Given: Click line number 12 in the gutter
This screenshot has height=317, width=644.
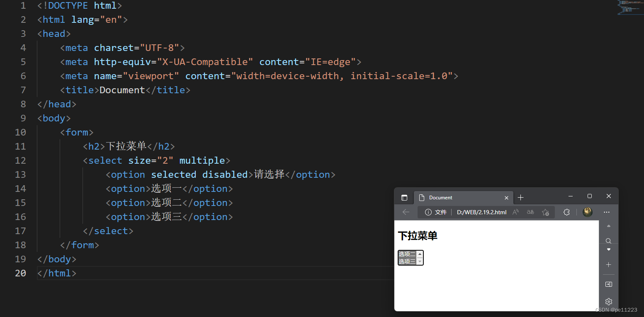Looking at the screenshot, I should (x=20, y=161).
